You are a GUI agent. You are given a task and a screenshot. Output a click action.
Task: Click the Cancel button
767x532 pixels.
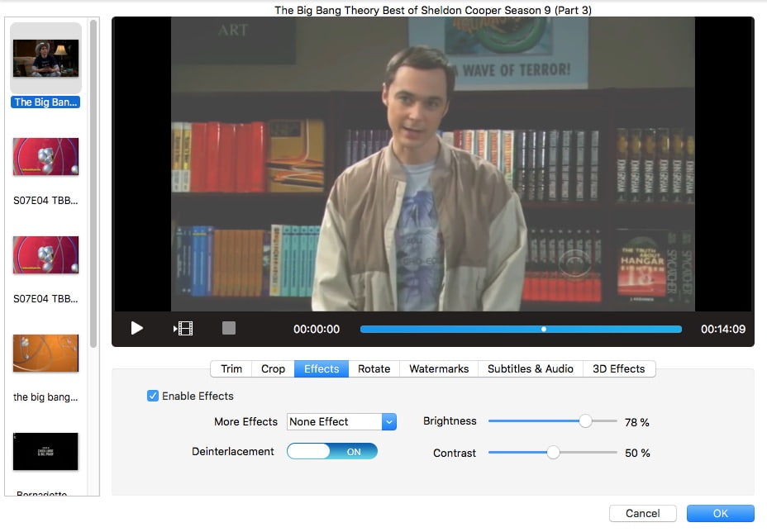coord(643,514)
